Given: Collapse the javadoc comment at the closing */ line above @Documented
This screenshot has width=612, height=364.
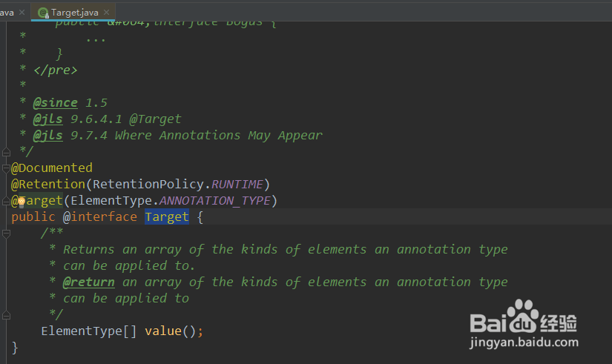Looking at the screenshot, I should pos(6,152).
